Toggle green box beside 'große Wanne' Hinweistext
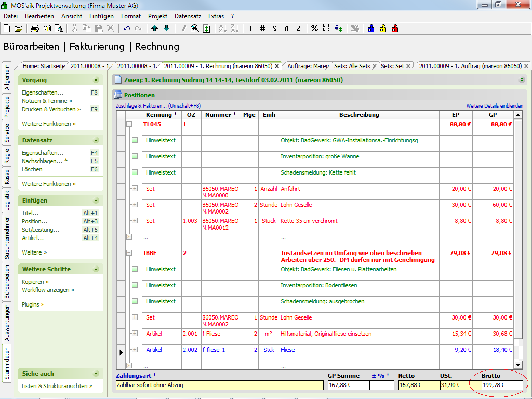 click(135, 156)
